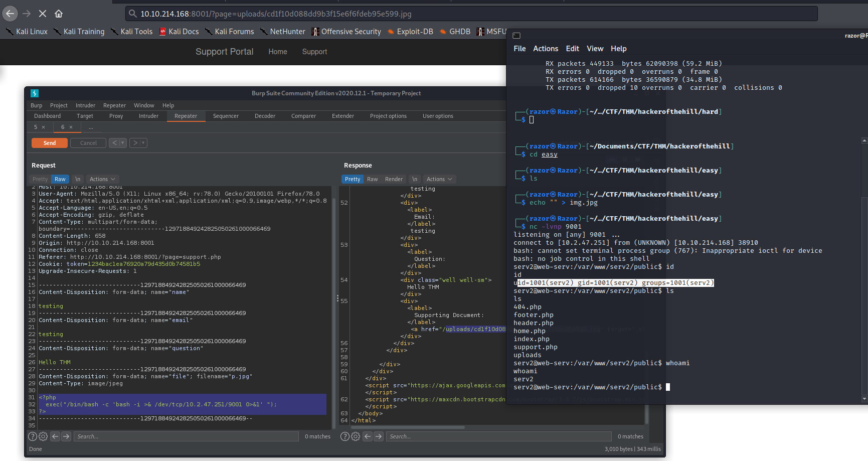The width and height of the screenshot is (868, 461).
Task: Switch to the Comparer tab
Action: pos(303,116)
